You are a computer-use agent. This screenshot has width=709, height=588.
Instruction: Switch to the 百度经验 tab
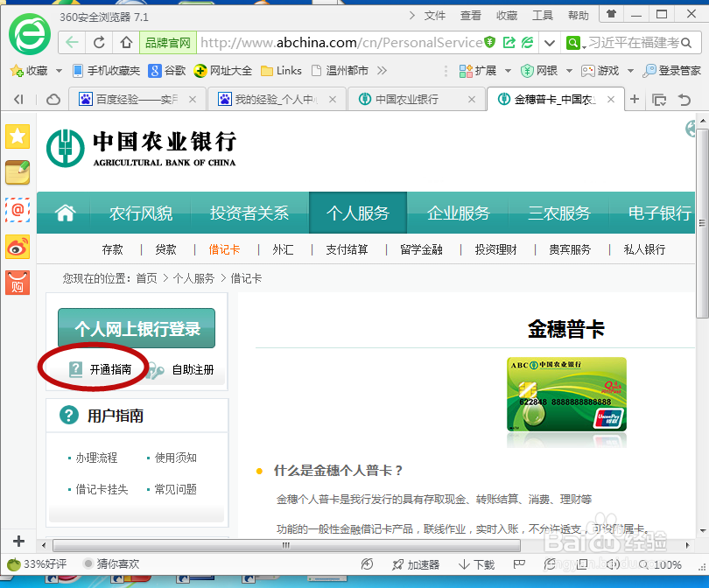[x=137, y=100]
